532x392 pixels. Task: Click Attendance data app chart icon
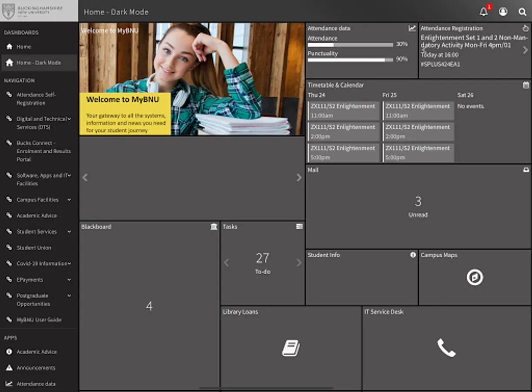point(9,384)
